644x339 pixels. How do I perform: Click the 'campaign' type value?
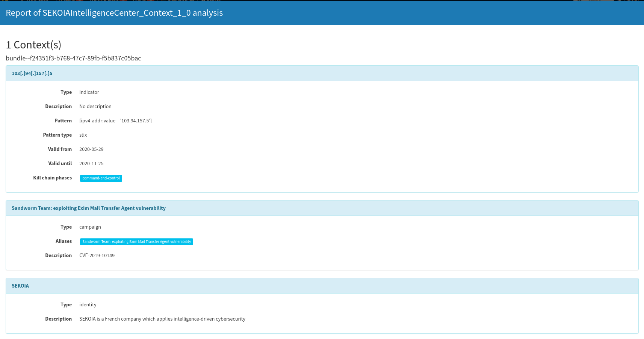click(x=90, y=227)
